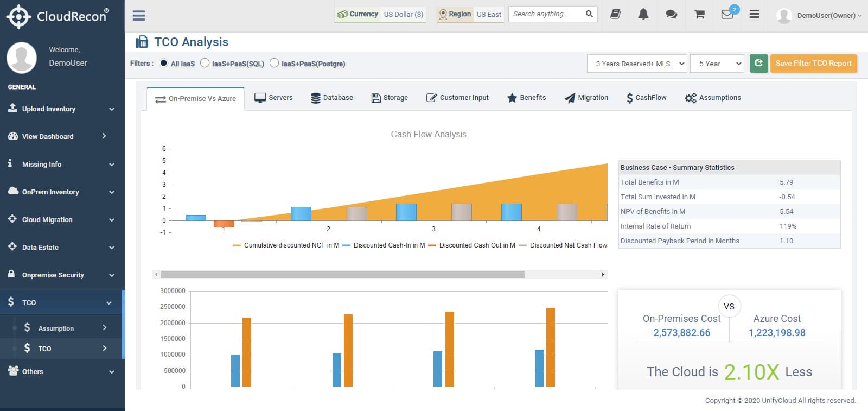
Task: Expand the Upload Inventory sidebar section
Action: pos(62,109)
